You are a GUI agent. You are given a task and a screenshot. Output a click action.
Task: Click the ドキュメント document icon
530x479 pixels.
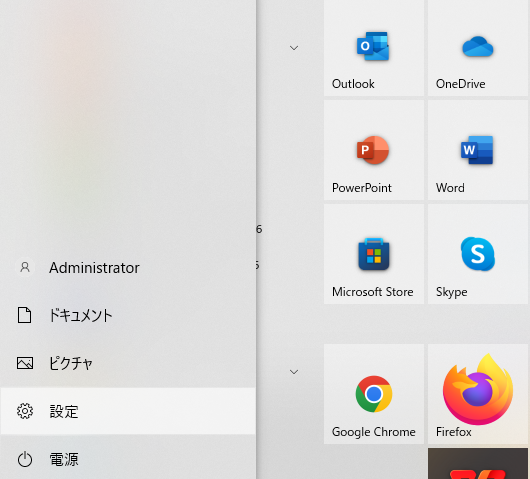[x=25, y=315]
